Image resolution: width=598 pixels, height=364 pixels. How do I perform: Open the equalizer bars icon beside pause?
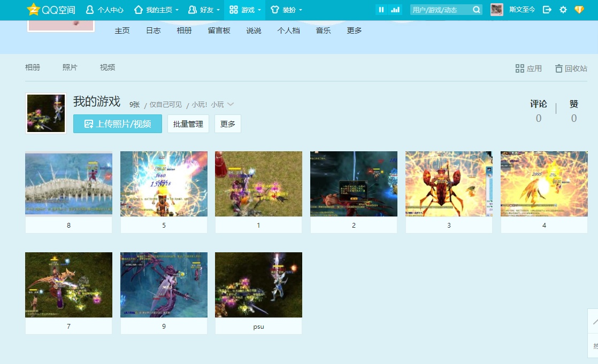[395, 10]
